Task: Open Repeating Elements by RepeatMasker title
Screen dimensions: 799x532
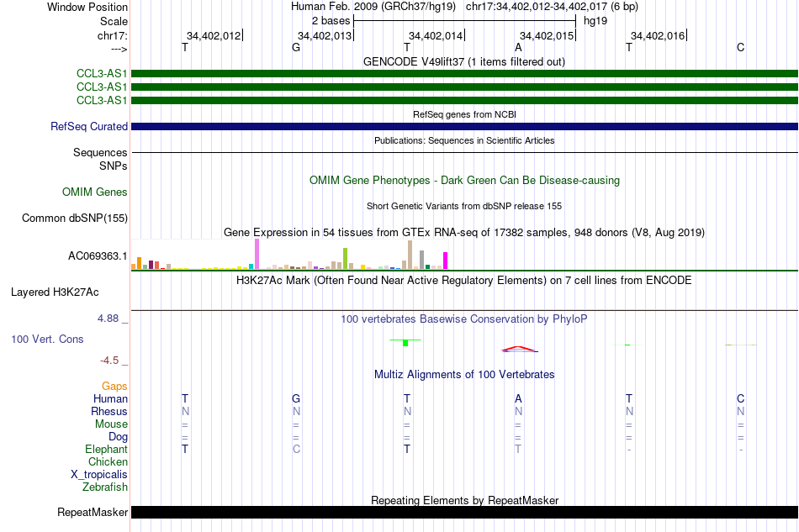Action: (x=465, y=500)
